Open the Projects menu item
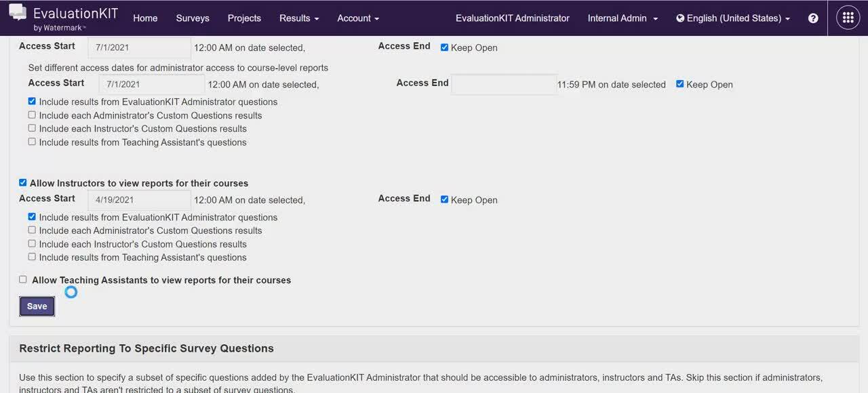The image size is (868, 393). [x=244, y=18]
